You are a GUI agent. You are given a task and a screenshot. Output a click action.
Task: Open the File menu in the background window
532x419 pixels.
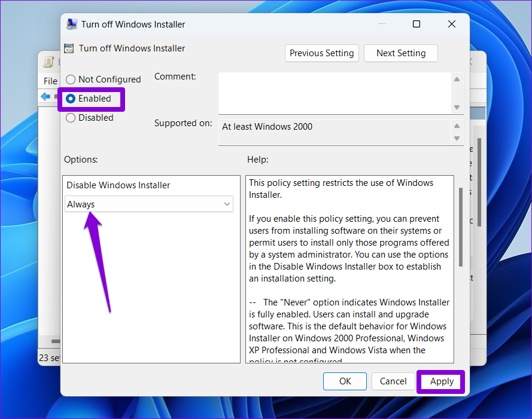[50, 81]
